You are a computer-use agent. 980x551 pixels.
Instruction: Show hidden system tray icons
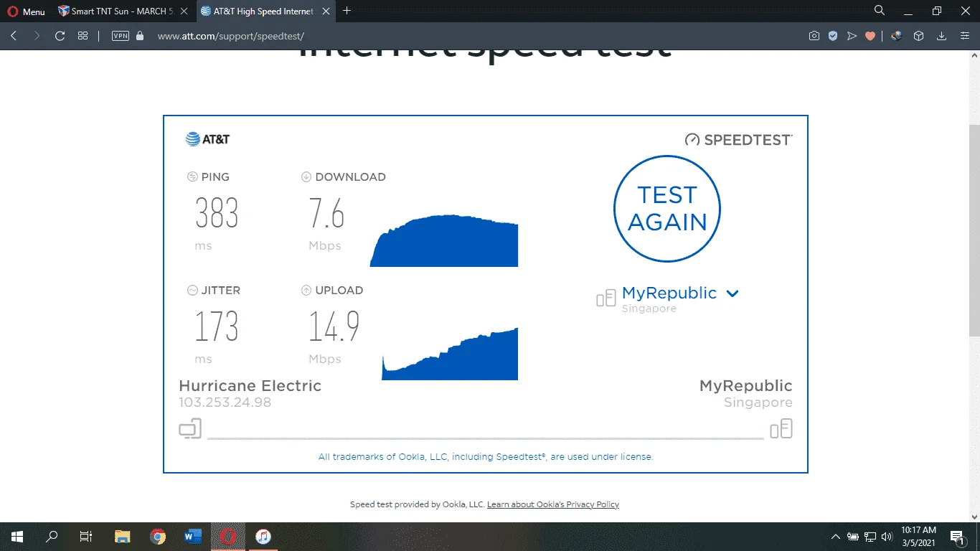coord(836,536)
